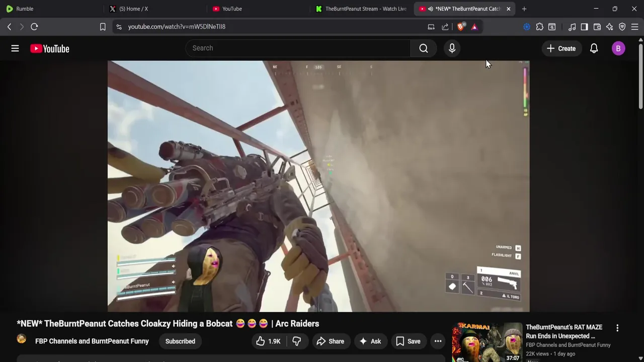Viewport: 644px width, 362px height.
Task: Open options menu for RAT MAZE video
Action: pyautogui.click(x=617, y=328)
